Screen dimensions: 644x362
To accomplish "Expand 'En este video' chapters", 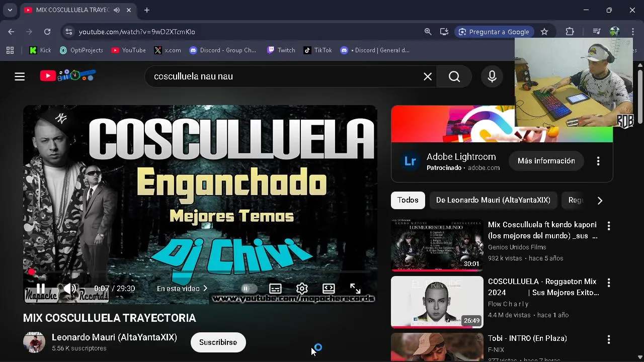I will tap(182, 289).
